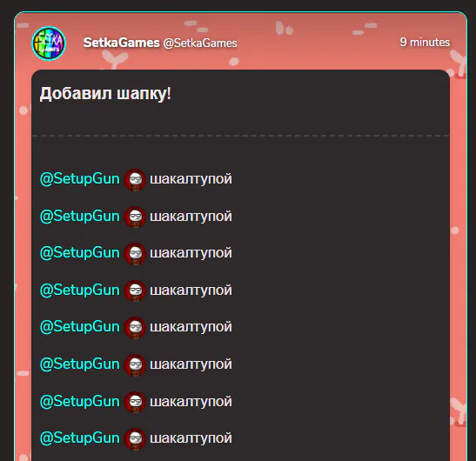Open the third @SetupGun mention
The width and height of the screenshot is (476, 461).
click(x=80, y=253)
